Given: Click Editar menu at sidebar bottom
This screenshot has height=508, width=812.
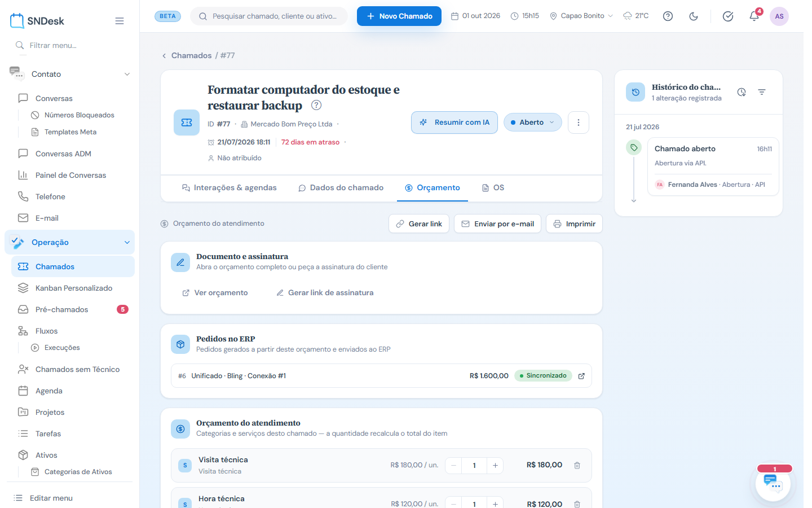Looking at the screenshot, I should 51,498.
